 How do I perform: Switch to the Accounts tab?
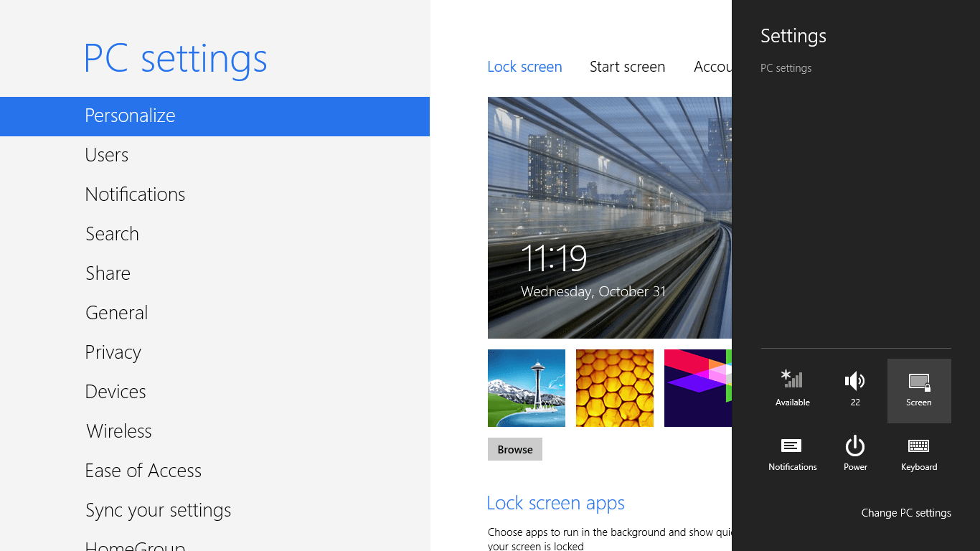714,66
